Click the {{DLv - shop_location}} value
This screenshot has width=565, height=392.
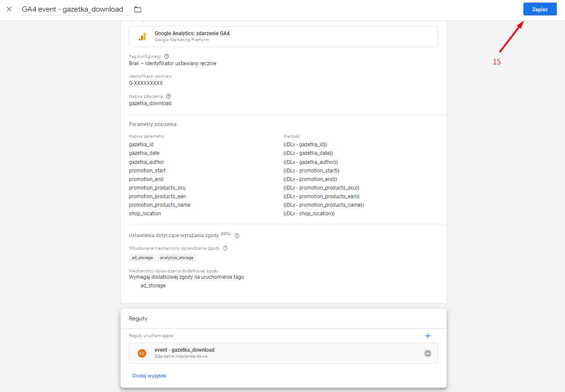(x=309, y=214)
